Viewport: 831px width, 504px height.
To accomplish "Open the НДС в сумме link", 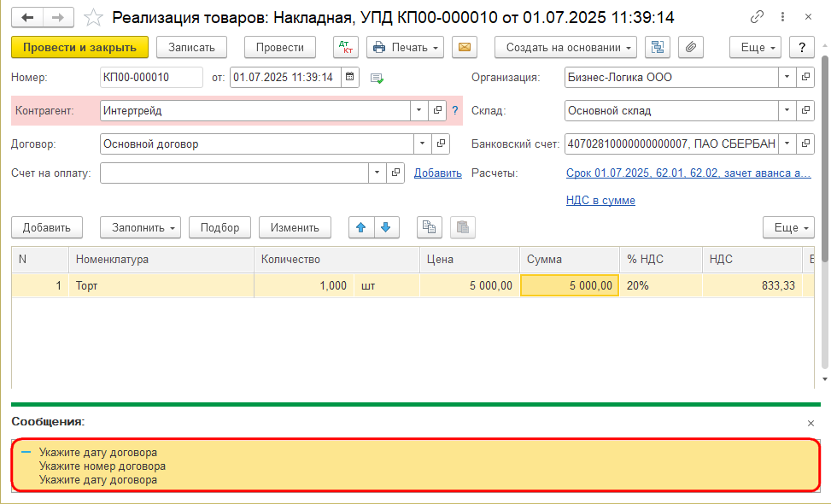I will [600, 201].
